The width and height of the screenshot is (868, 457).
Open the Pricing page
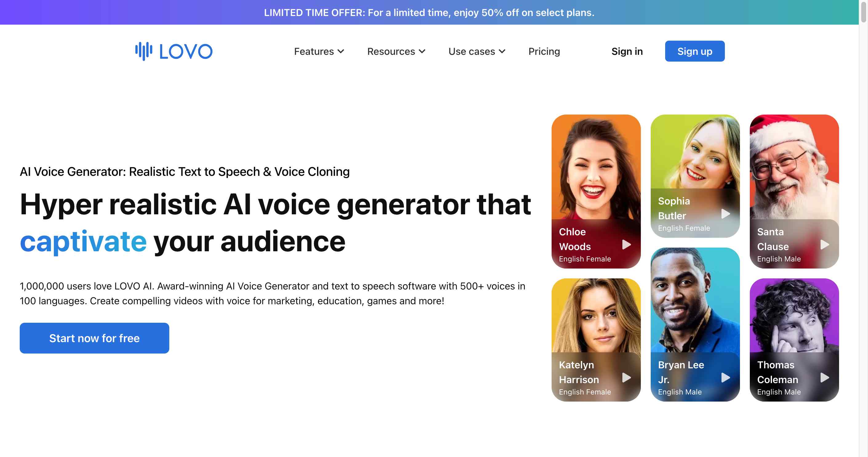pos(544,51)
